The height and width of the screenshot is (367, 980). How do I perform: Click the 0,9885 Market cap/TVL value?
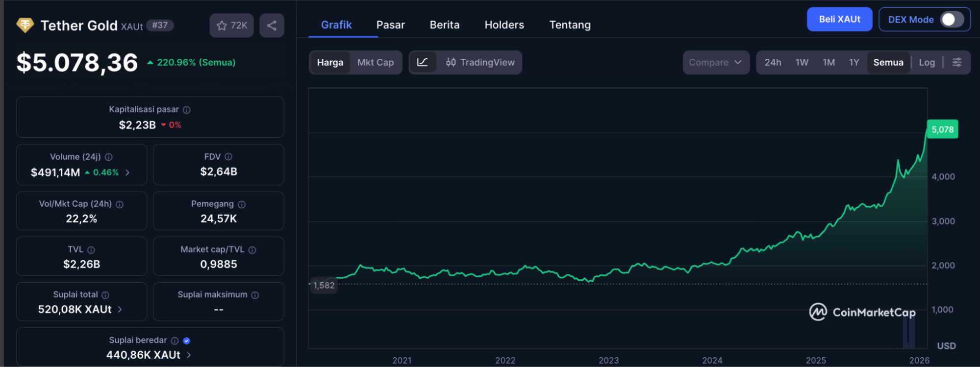point(219,264)
